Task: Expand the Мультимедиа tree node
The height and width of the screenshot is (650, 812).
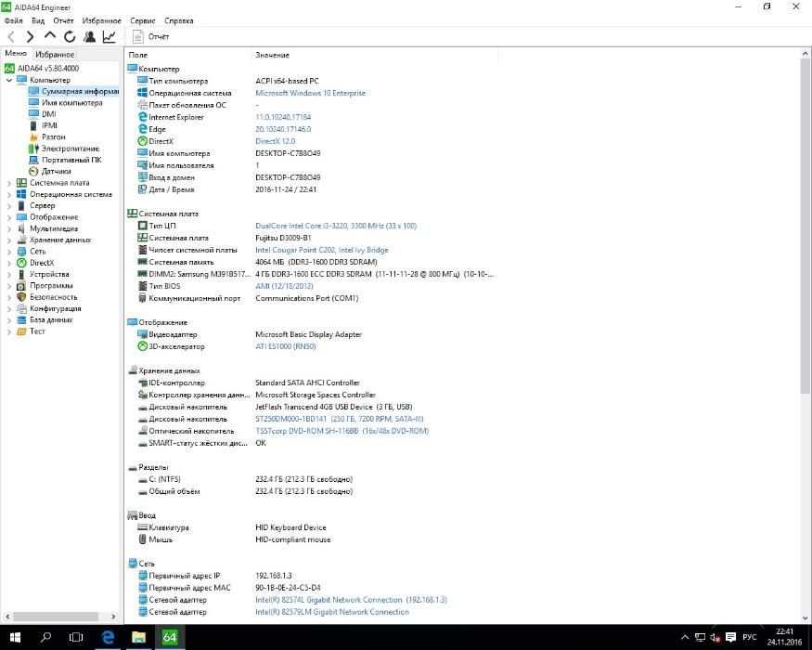Action: 8,228
